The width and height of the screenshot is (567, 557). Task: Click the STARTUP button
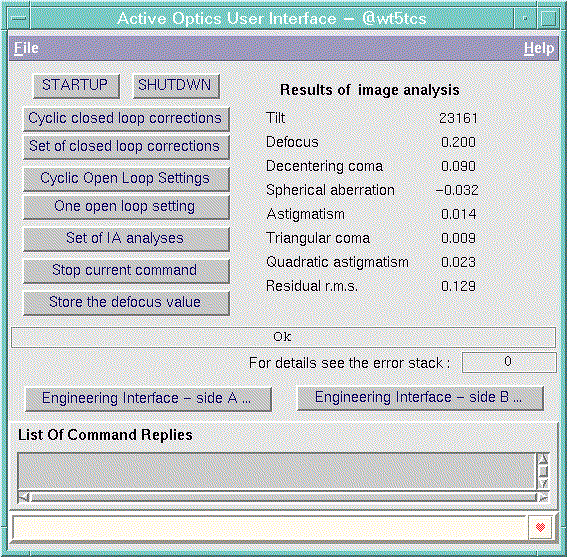click(x=76, y=86)
